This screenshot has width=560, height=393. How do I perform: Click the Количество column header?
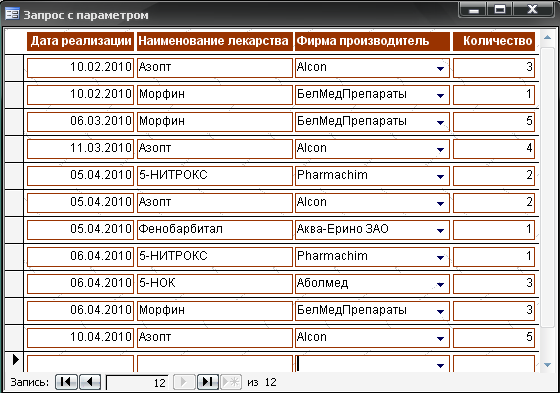pyautogui.click(x=494, y=41)
